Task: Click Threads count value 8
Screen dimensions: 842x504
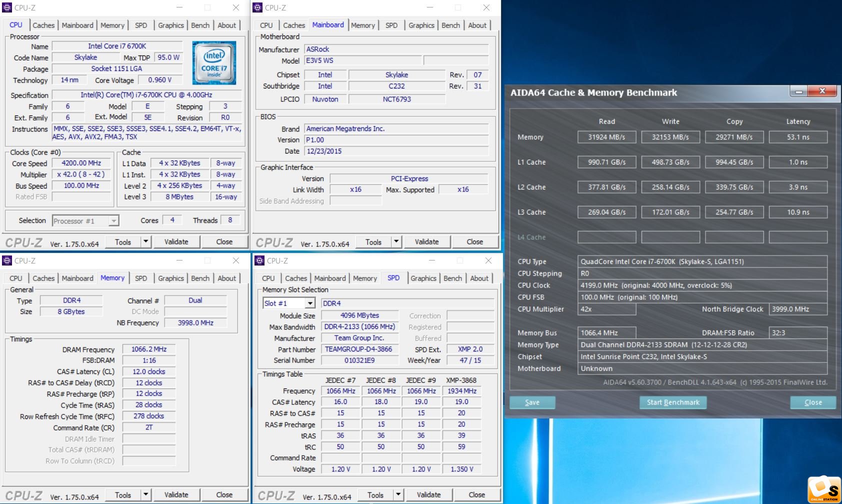Action: point(230,220)
